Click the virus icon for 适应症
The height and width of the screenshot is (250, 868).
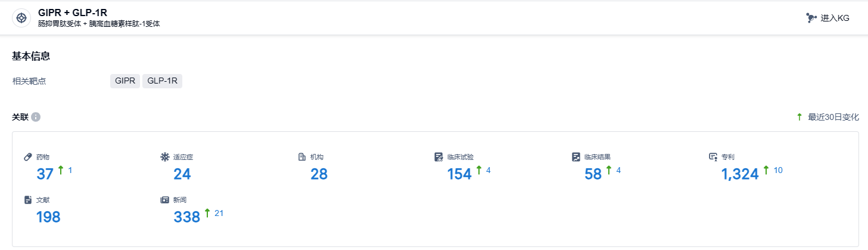tap(164, 157)
